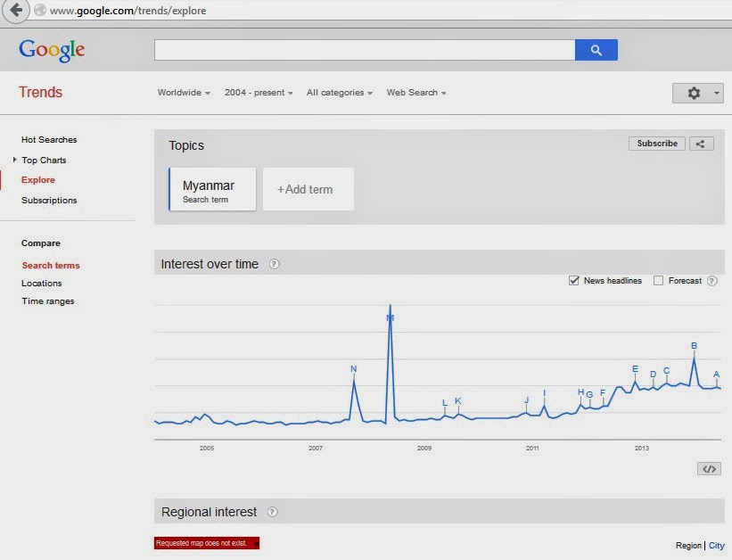732x560 pixels.
Task: Click news marker H on chart
Action: [x=581, y=391]
